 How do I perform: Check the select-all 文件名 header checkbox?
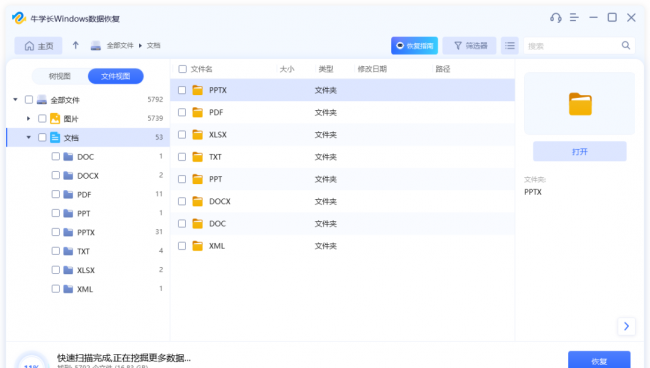pyautogui.click(x=182, y=69)
